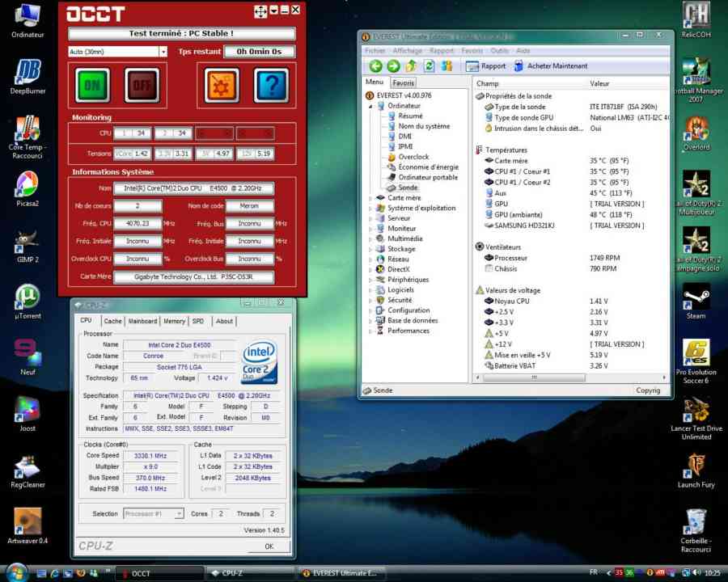This screenshot has height=582, width=728.
Task: Click OCCT Fréq. CPU value field
Action: (x=138, y=223)
